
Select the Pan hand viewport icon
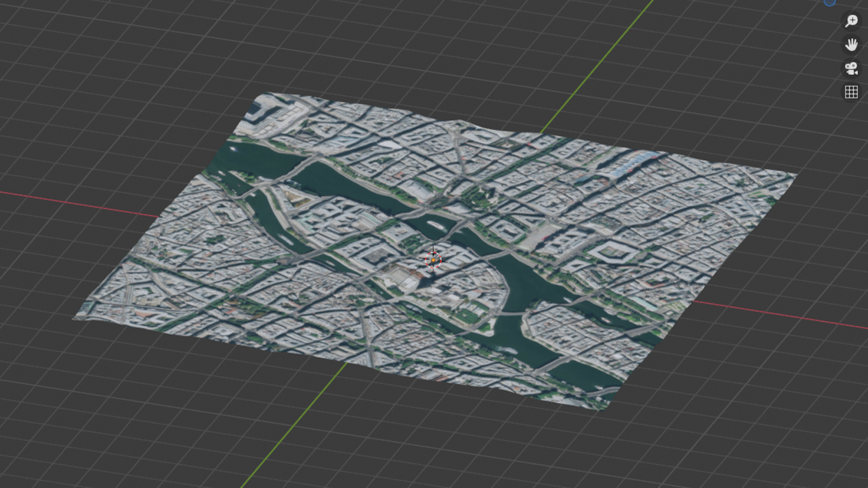851,44
